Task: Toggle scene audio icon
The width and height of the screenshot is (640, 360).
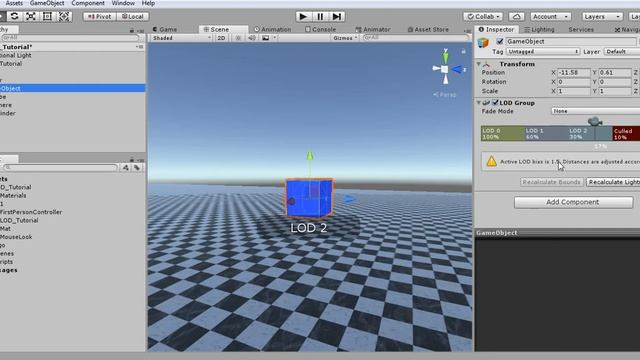Action: 252,38
